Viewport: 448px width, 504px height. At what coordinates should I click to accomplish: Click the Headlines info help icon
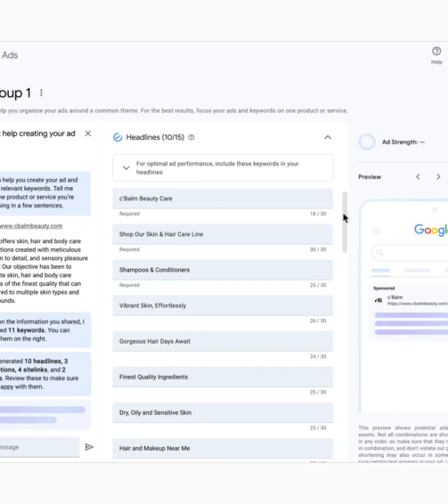pyautogui.click(x=191, y=137)
